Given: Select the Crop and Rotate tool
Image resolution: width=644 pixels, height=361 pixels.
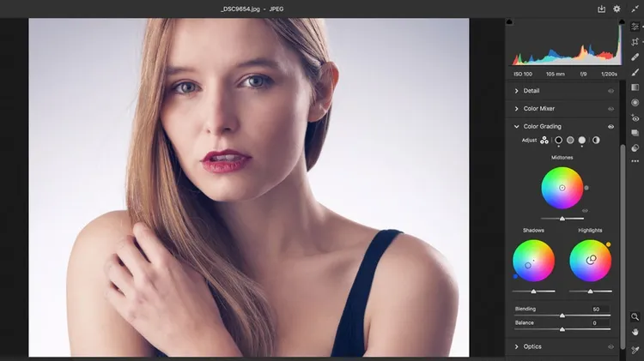Looking at the screenshot, I should [635, 42].
